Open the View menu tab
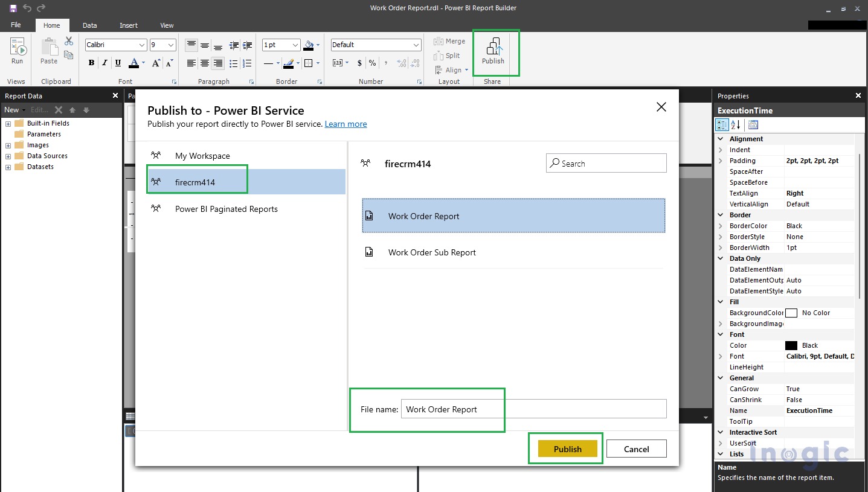Image resolution: width=868 pixels, height=492 pixels. point(166,25)
